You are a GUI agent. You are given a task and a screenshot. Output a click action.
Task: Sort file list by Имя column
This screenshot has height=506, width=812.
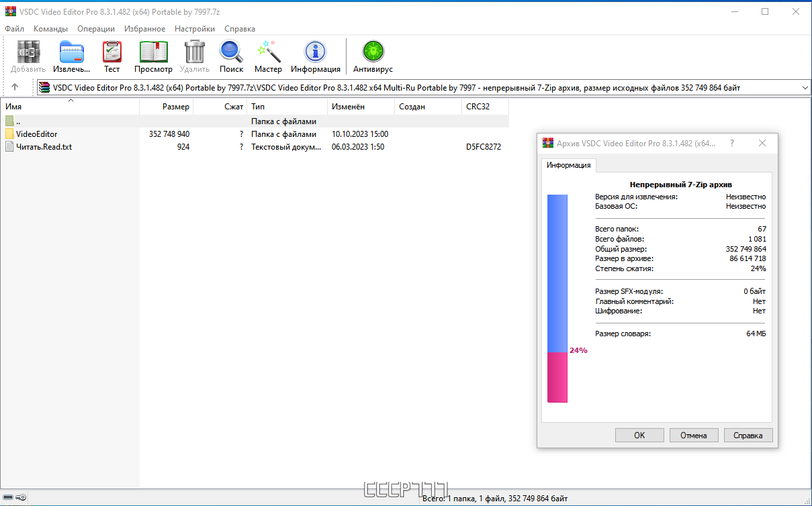coord(70,107)
